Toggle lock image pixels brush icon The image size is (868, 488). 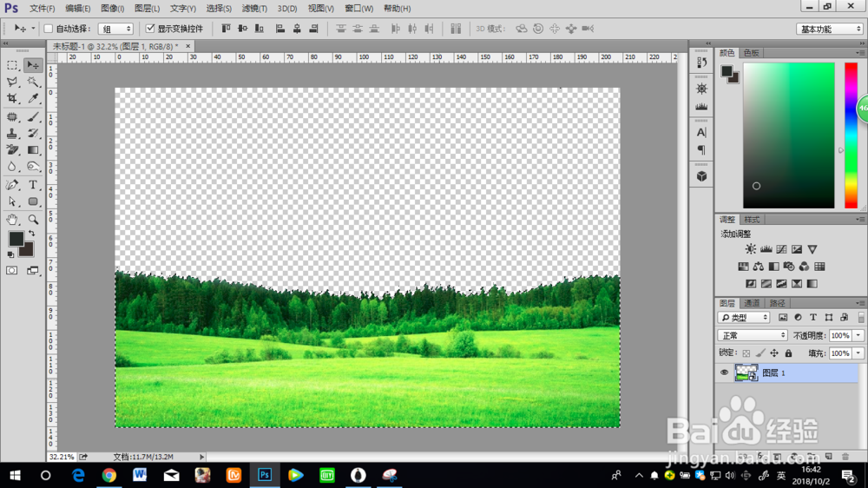(760, 353)
